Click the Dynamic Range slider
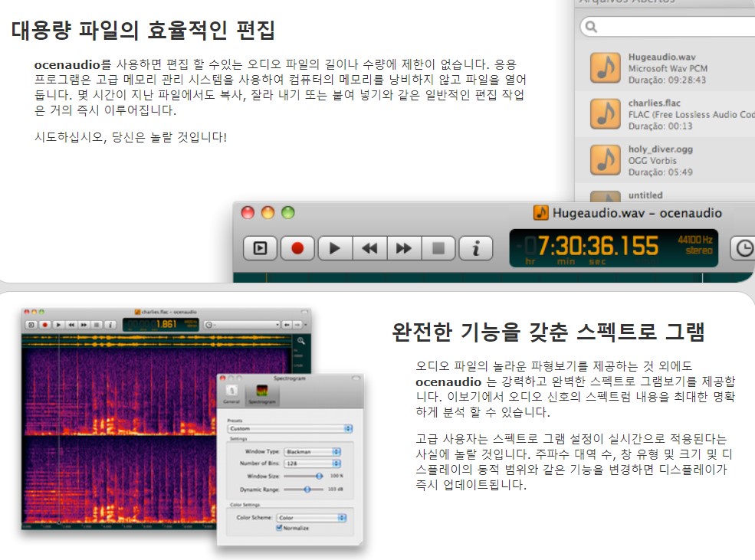The height and width of the screenshot is (560, 755). click(x=304, y=490)
